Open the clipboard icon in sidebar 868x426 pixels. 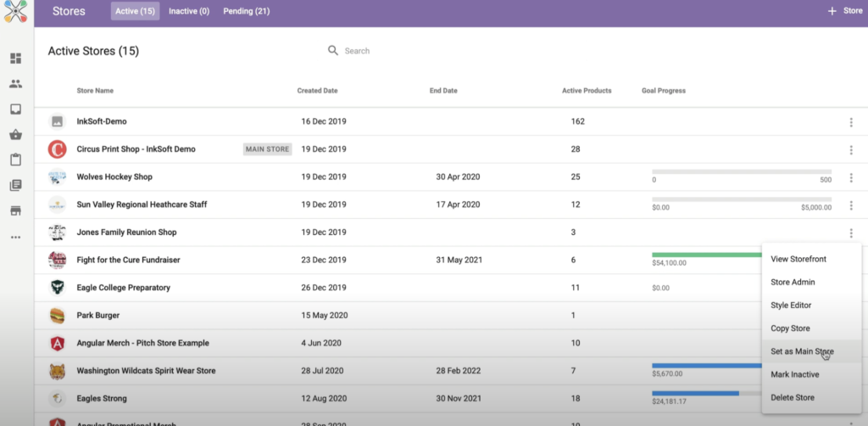point(15,160)
